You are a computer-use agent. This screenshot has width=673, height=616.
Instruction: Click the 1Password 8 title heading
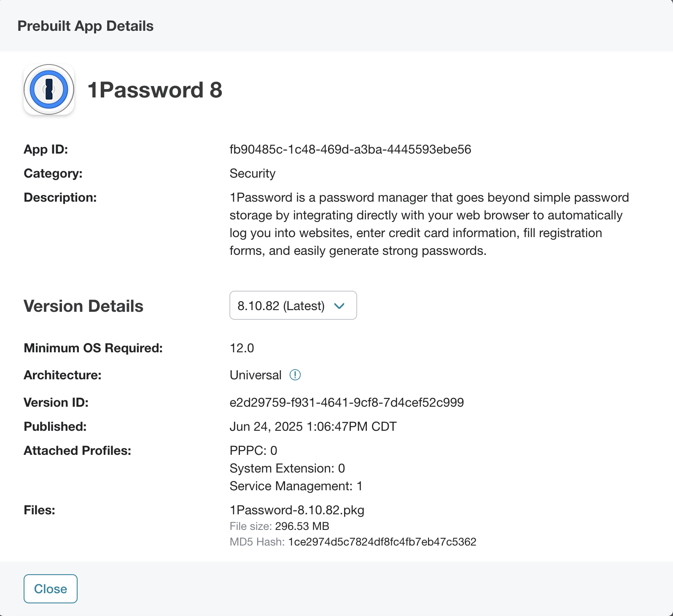coord(155,90)
